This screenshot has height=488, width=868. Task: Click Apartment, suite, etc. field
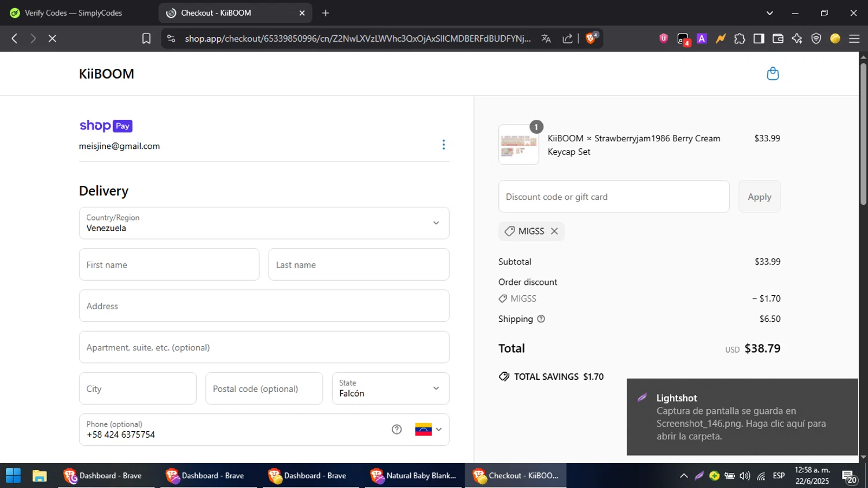264,347
